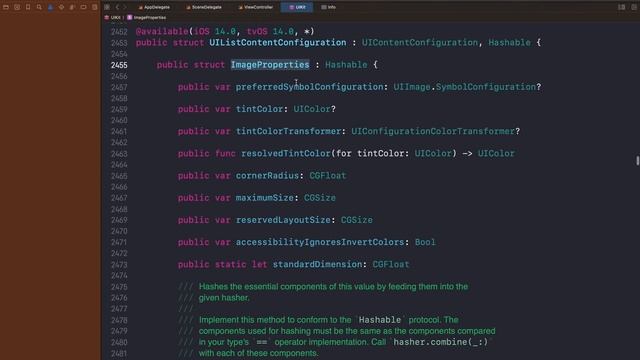Click reservedLayoutSize property name
This screenshot has width=640, height=360.
tap(283, 220)
